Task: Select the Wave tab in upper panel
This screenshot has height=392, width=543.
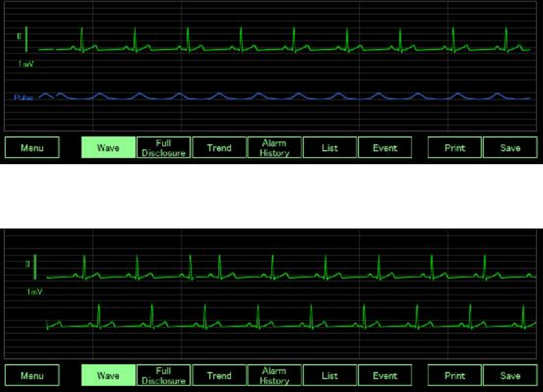Action: (108, 148)
